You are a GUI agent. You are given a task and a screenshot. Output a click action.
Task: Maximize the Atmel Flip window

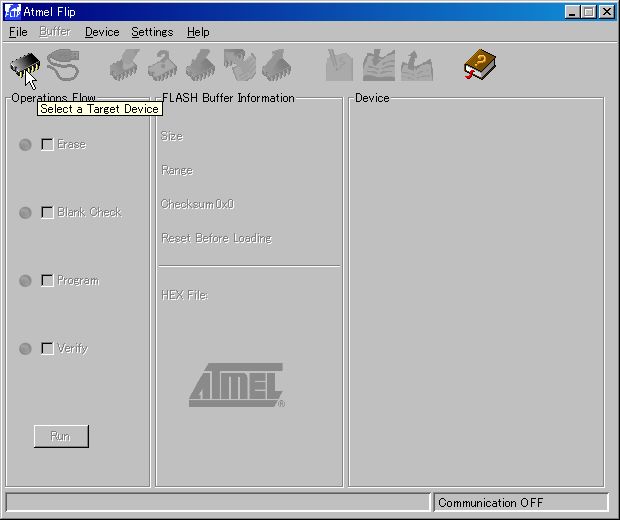[x=588, y=12]
